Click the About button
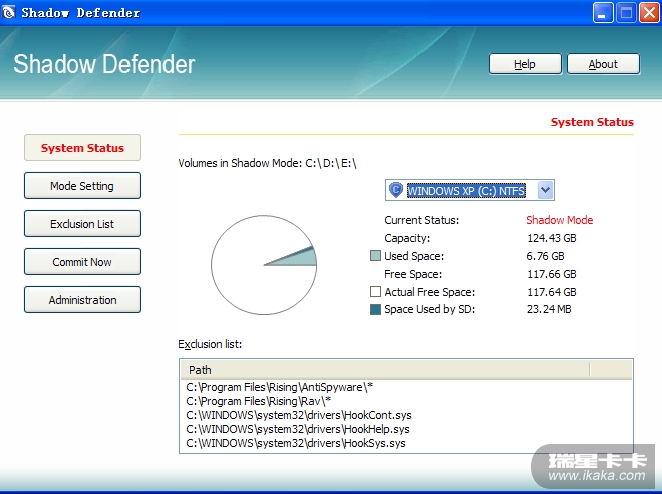The width and height of the screenshot is (662, 494). click(603, 64)
